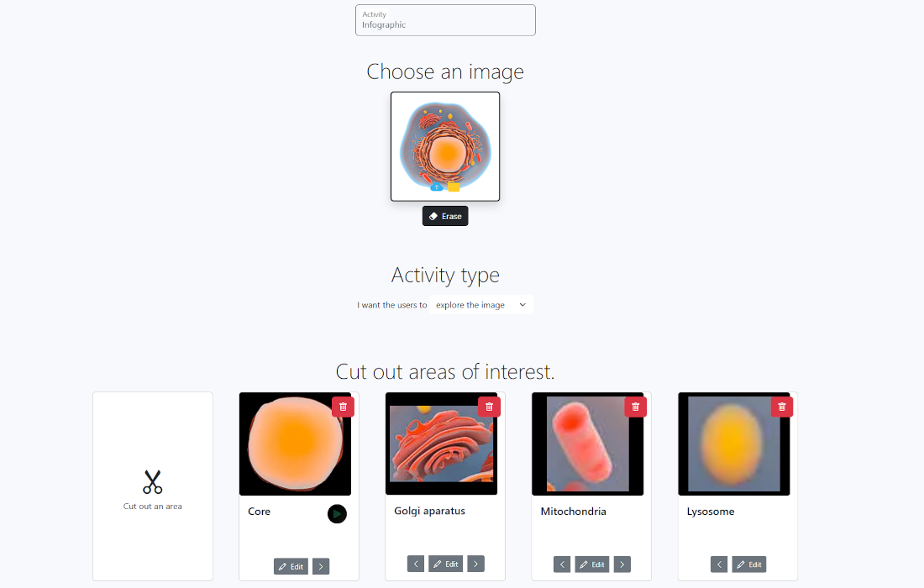
Task: Move Core card right with arrow
Action: pos(321,566)
